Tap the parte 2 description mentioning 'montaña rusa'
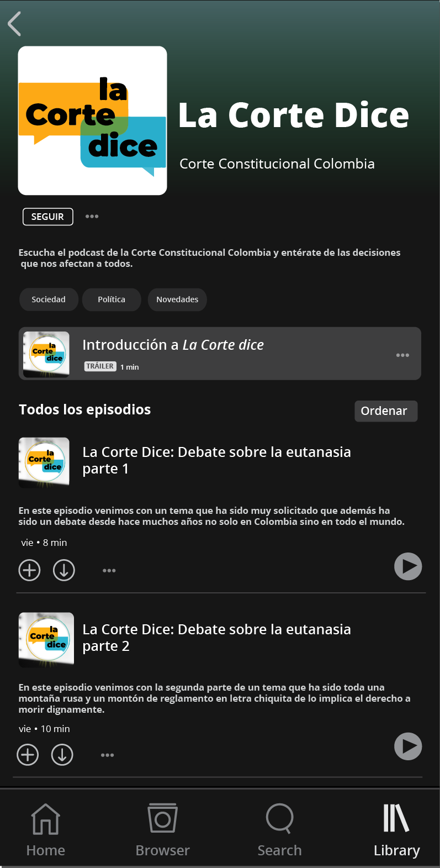 (214, 698)
